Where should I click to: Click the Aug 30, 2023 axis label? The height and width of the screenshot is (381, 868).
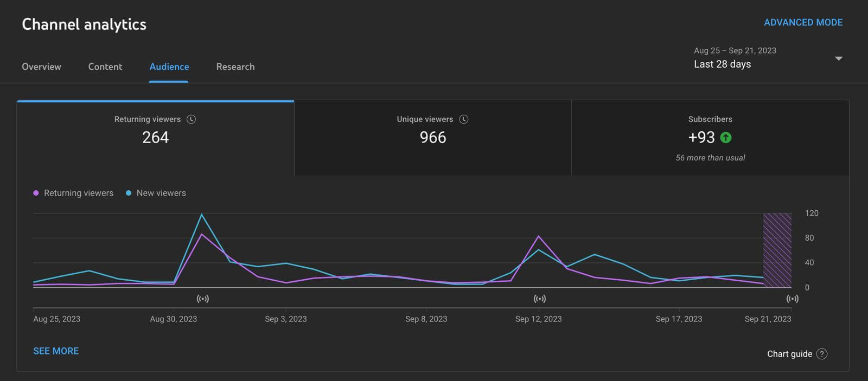[x=174, y=319]
